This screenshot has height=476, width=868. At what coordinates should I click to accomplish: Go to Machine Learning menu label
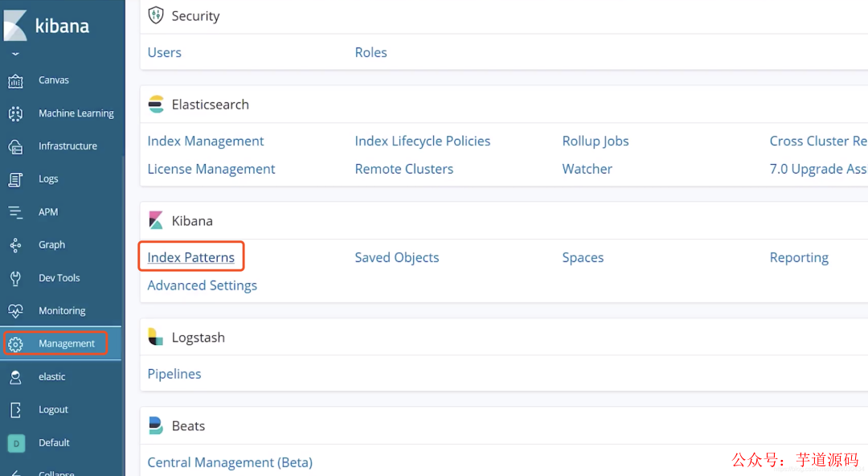pos(76,113)
